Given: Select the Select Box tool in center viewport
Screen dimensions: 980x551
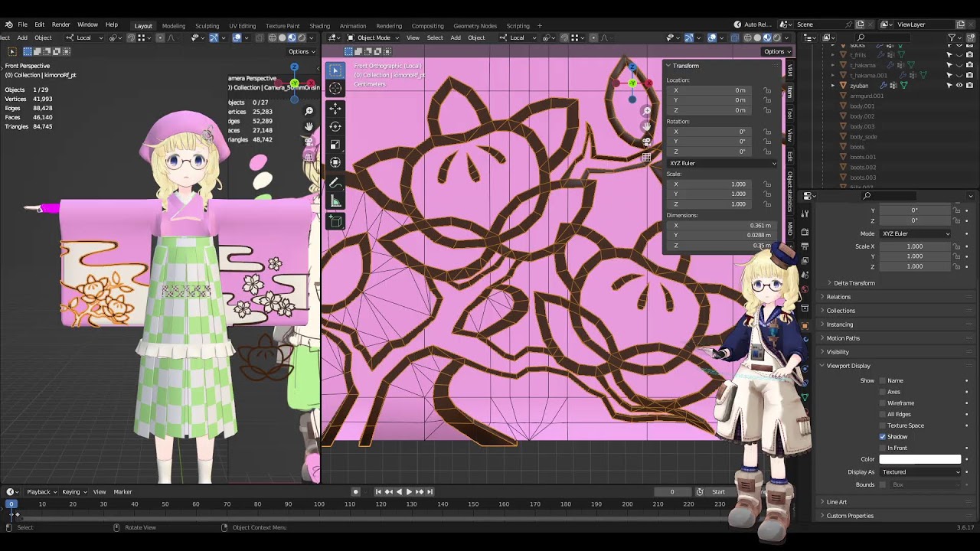Looking at the screenshot, I should click(335, 70).
